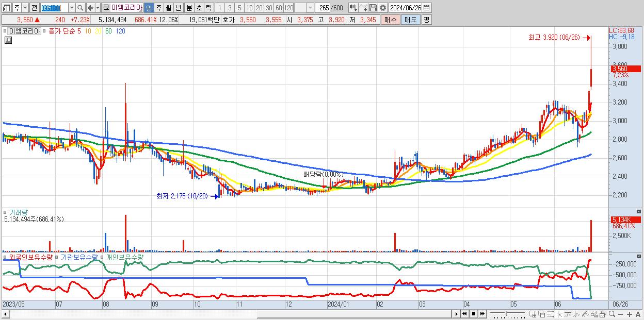Click the 개인보유수량 indicator label
644x320 pixels.
[125, 257]
